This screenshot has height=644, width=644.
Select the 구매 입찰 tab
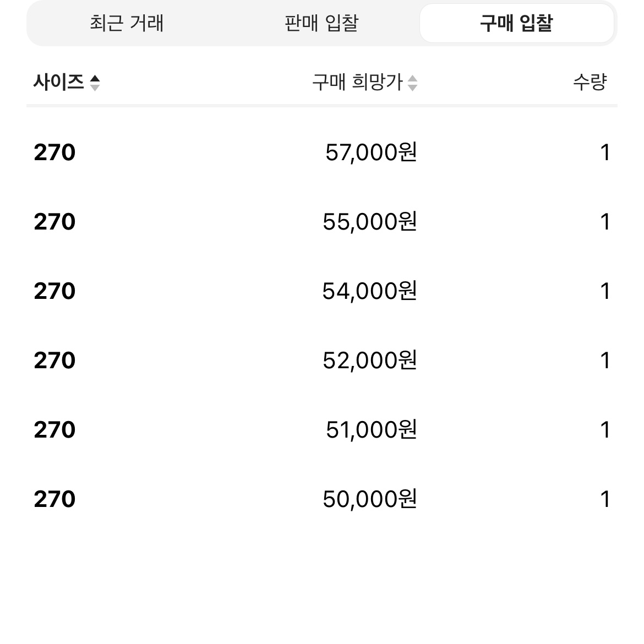tap(517, 23)
